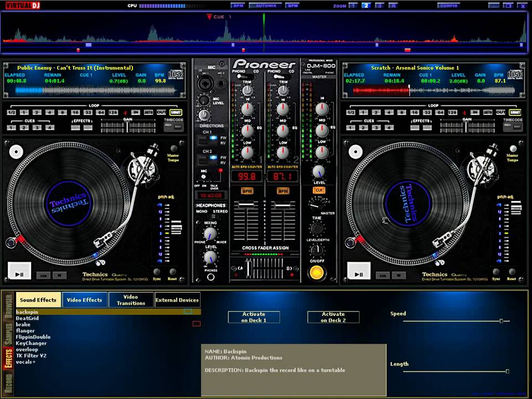Set a 16-beat loop on deck 1

[75, 112]
